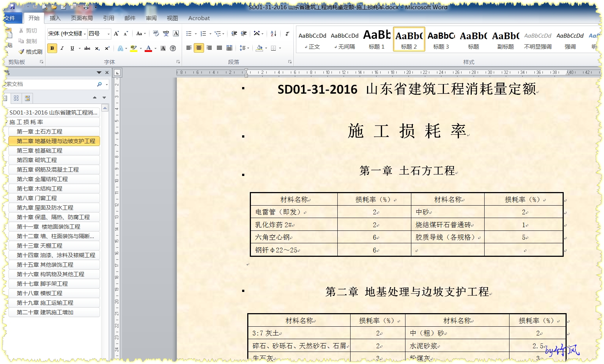Apply Character Border
The image size is (604, 364).
point(176,34)
